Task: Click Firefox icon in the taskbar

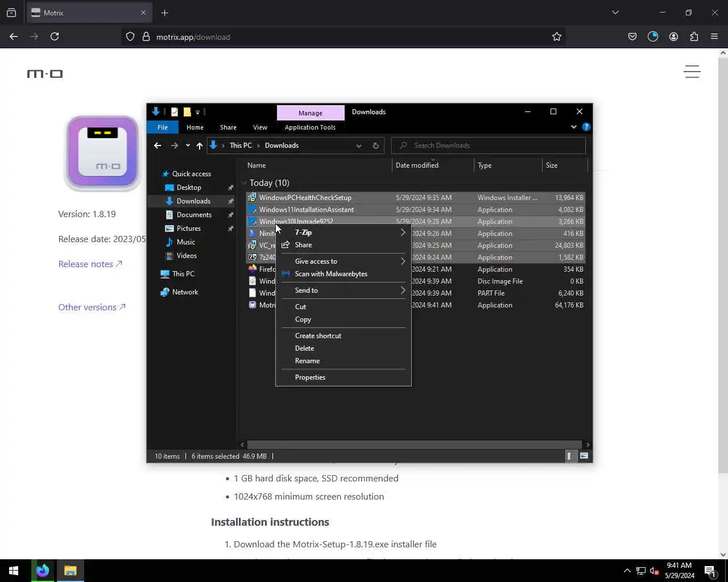Action: coord(43,571)
